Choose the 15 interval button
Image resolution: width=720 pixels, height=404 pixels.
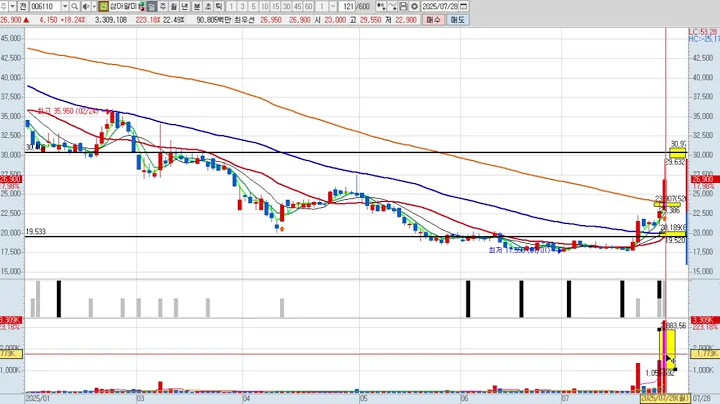point(275,6)
